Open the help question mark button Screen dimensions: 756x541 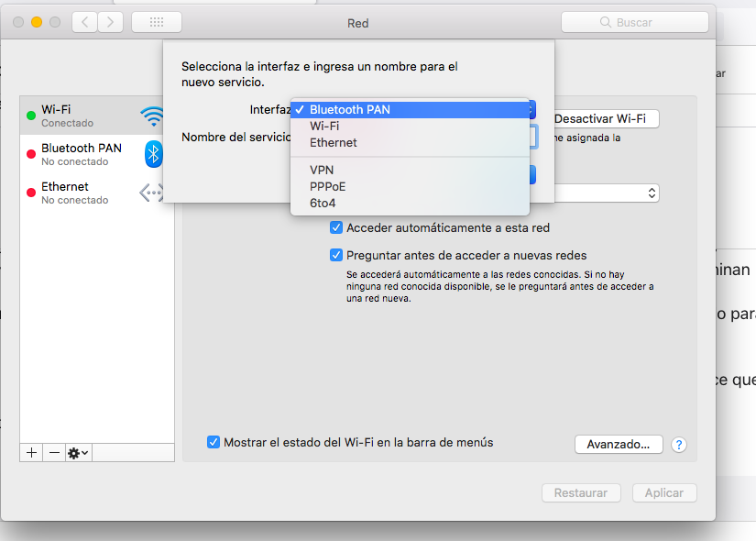(x=679, y=445)
